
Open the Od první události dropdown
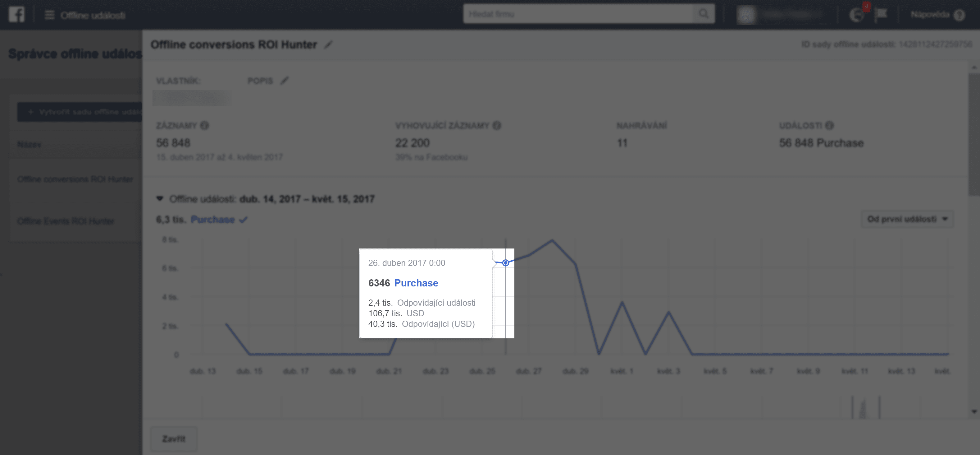[907, 219]
